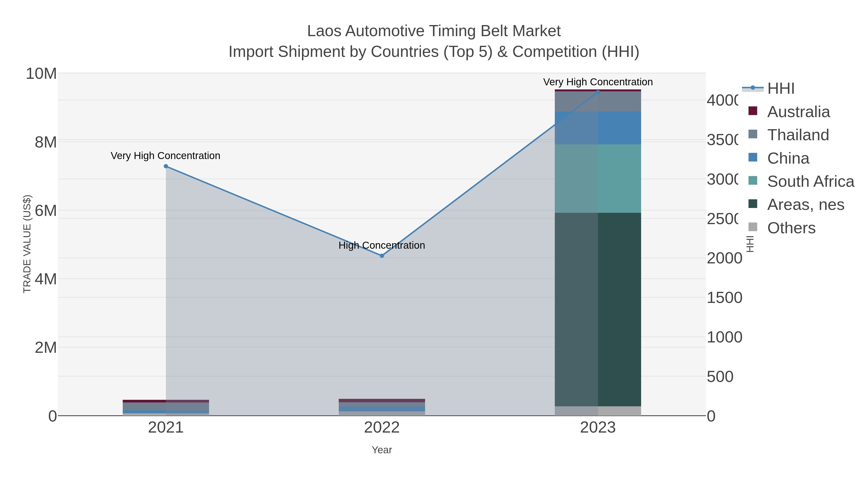
Task: Click the 2022 x-axis tick label
Action: pos(382,428)
